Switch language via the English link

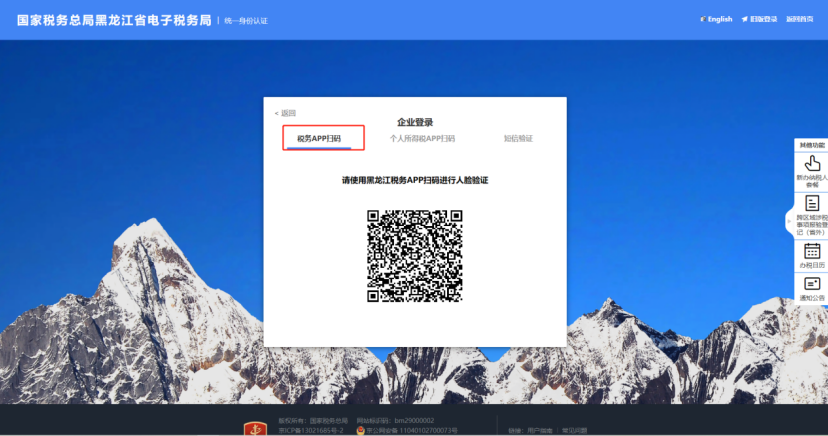[720, 19]
